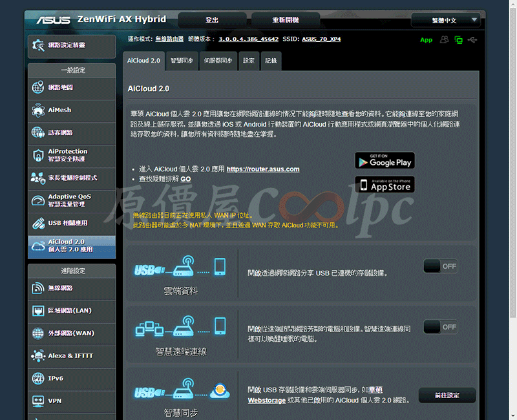Viewport: 517px width, 420px height.
Task: Click the 重新開機 reboot button
Action: 286,20
